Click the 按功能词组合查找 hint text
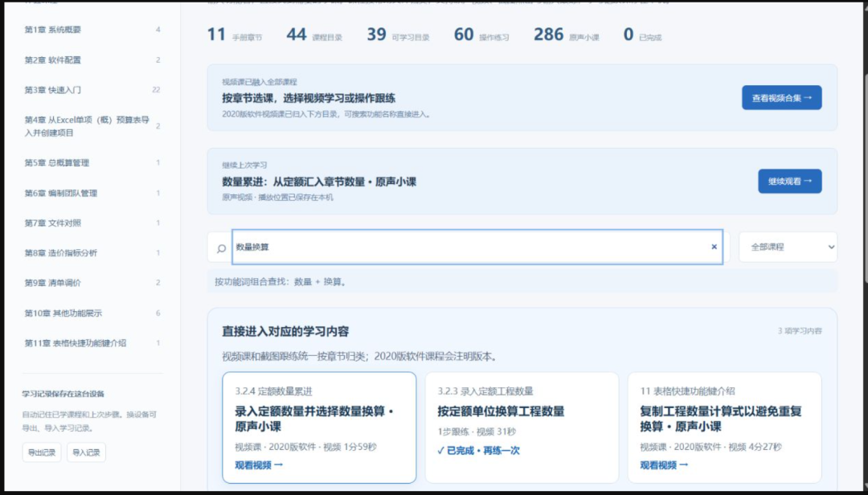Viewport: 868px width, 495px height. click(281, 282)
